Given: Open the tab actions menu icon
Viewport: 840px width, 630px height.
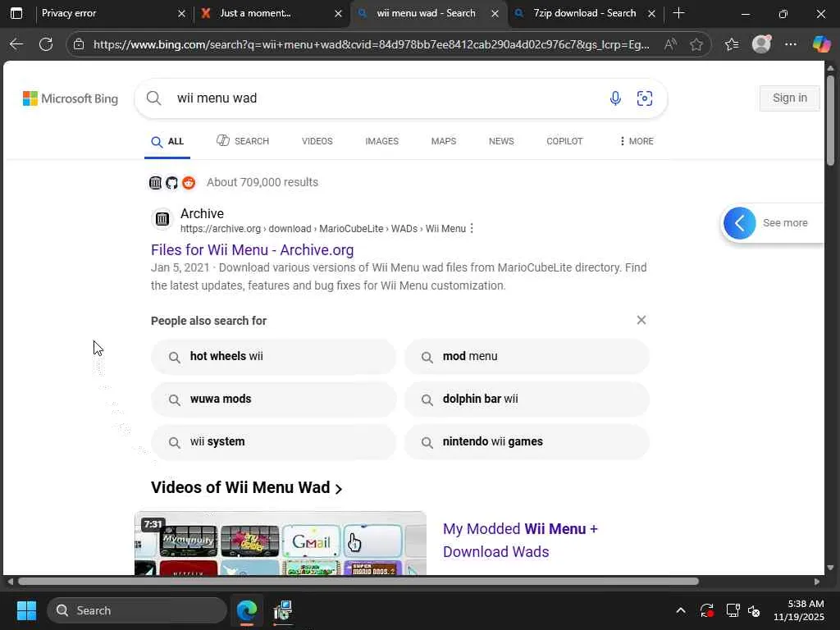Looking at the screenshot, I should (x=16, y=13).
